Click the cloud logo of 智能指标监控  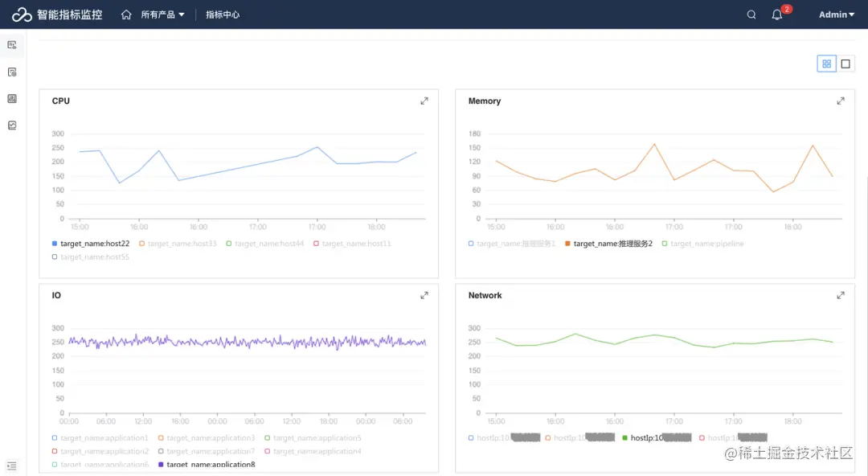point(22,15)
